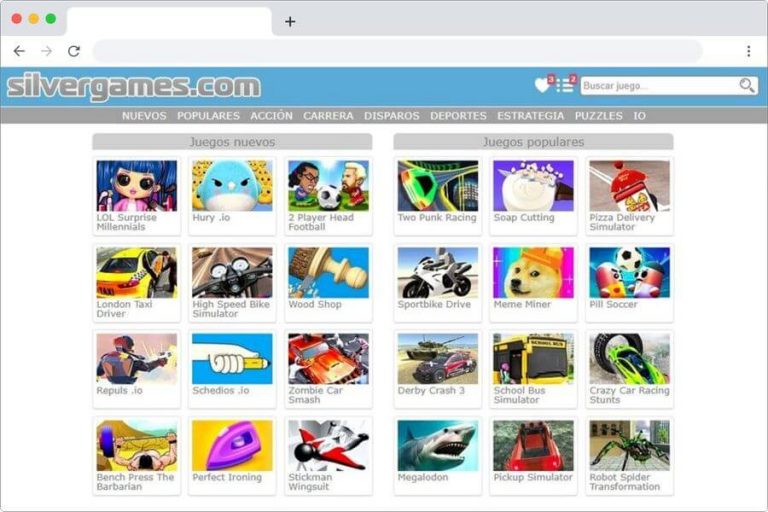
Task: Open the Meme Miner thumbnail
Action: [533, 272]
